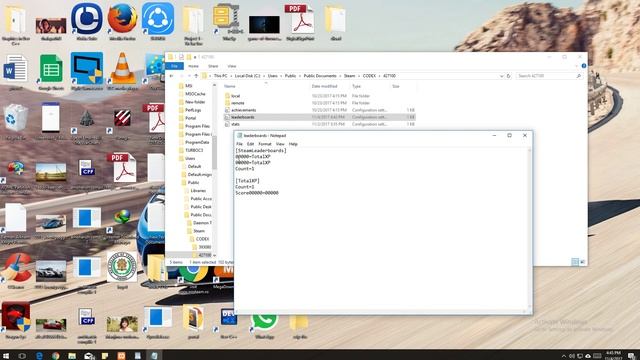Select the achievements configuration file
The width and height of the screenshot is (640, 360).
[243, 110]
